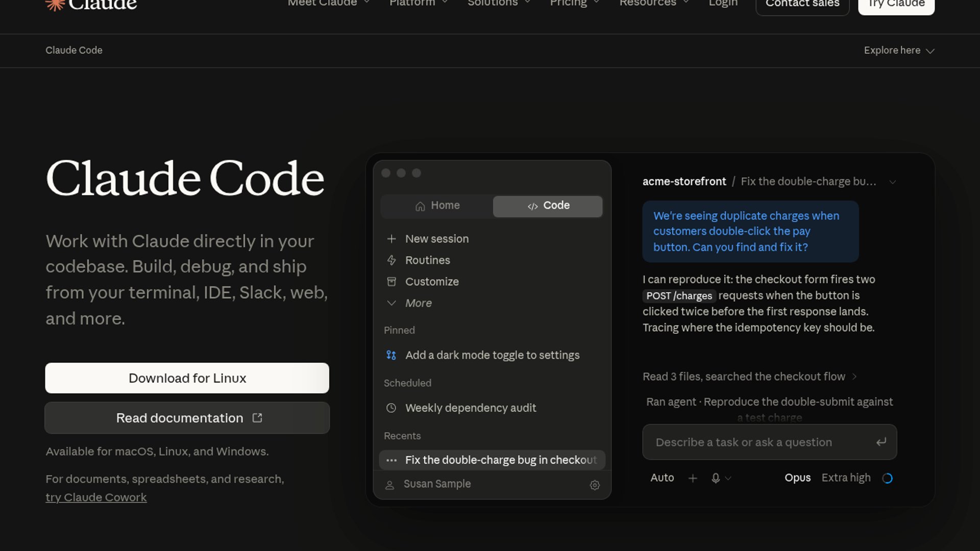980x551 pixels.
Task: Click the Try Claude button
Action: [896, 5]
